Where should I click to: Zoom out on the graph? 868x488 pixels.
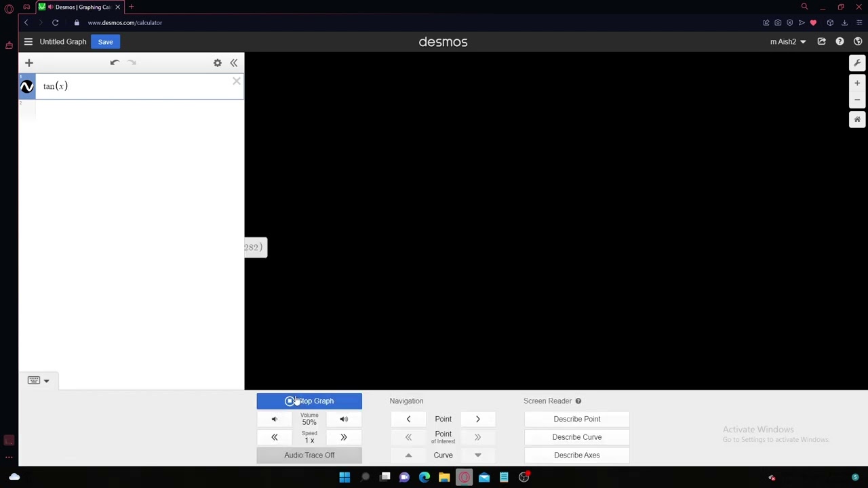(x=857, y=100)
